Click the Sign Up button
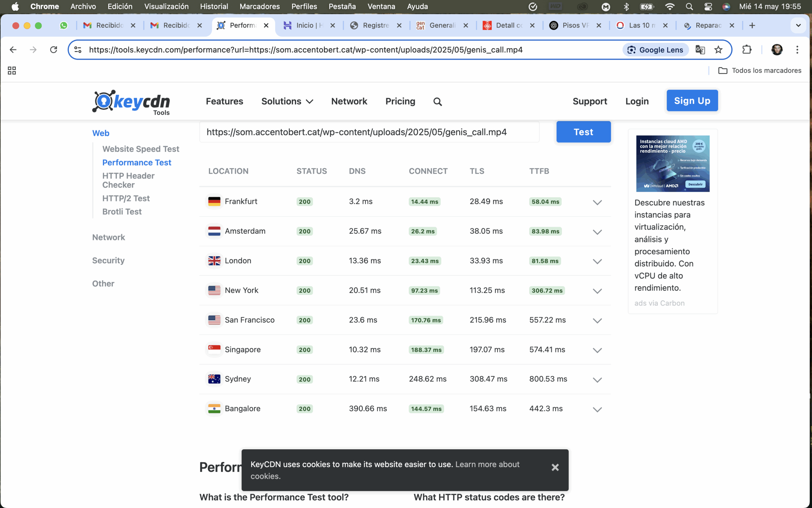 click(x=692, y=100)
